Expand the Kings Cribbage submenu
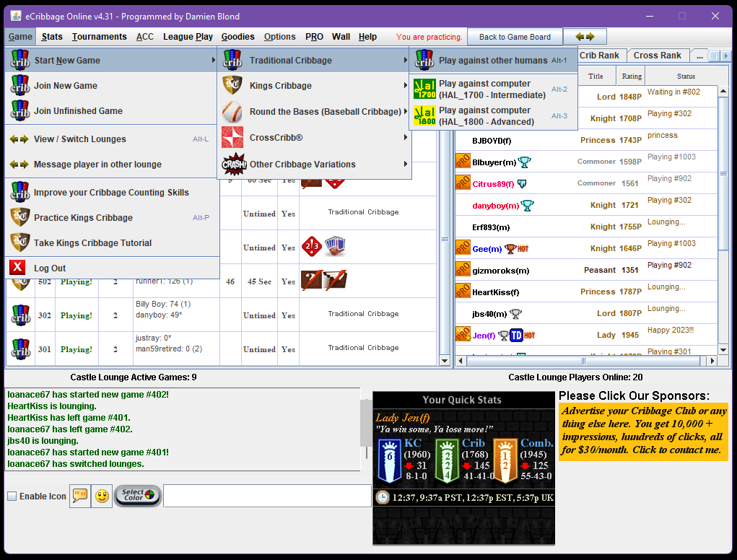This screenshot has height=560, width=737. point(315,86)
